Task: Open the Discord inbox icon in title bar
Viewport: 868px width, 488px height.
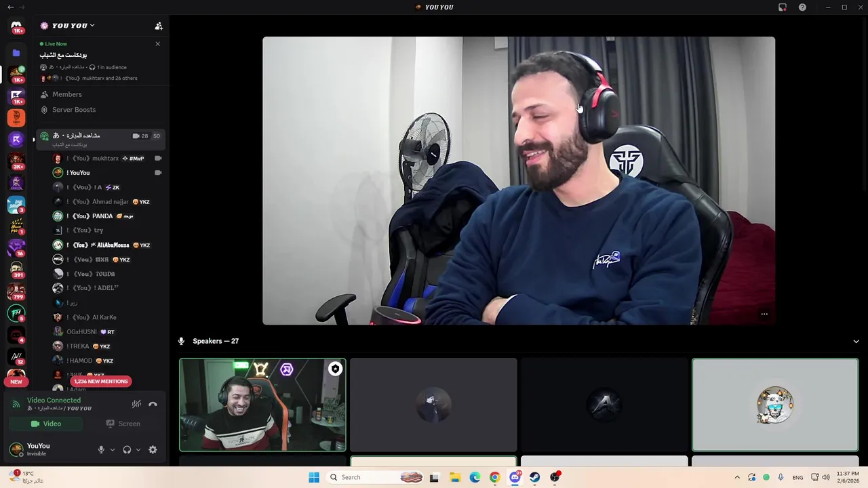Action: coord(783,7)
